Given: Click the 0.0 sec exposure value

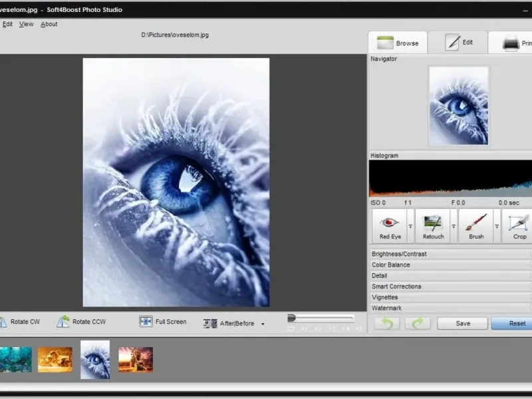Looking at the screenshot, I should (509, 203).
